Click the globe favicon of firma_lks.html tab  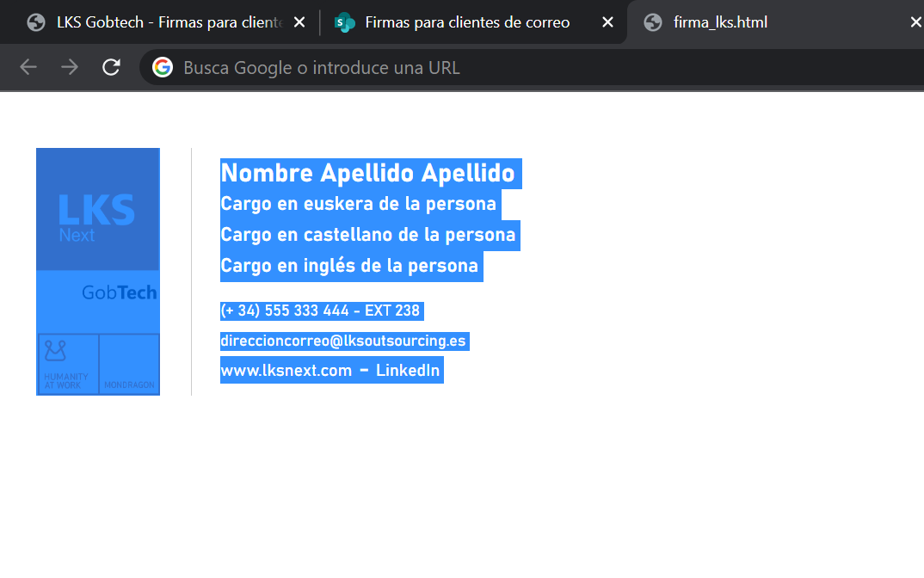click(x=653, y=22)
